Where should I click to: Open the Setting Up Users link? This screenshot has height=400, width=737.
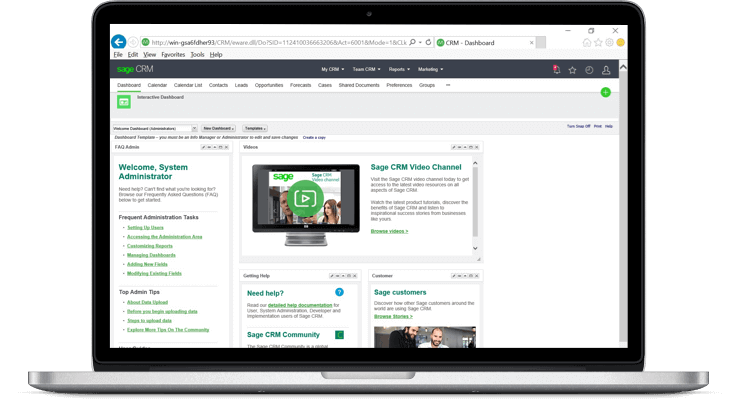tap(145, 227)
